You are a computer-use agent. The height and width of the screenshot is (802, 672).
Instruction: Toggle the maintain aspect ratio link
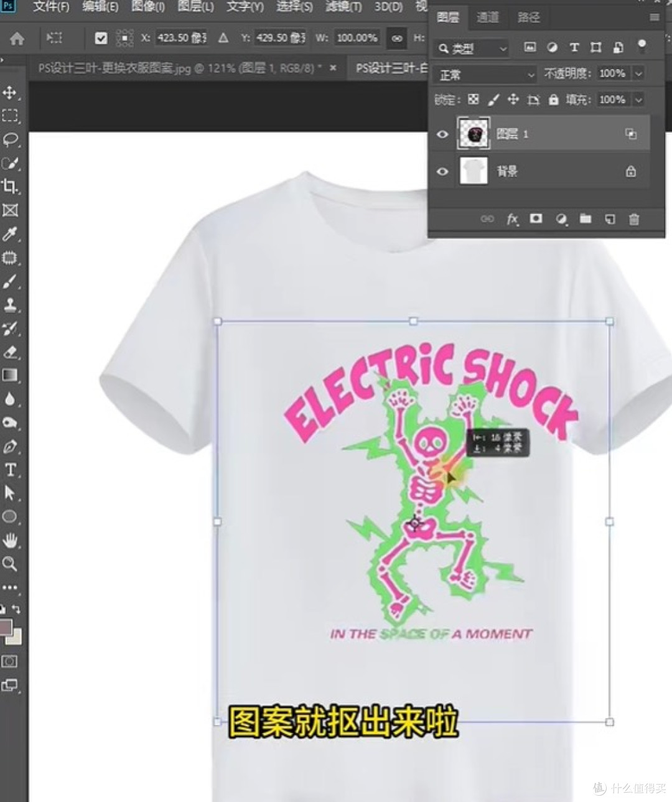[396, 38]
